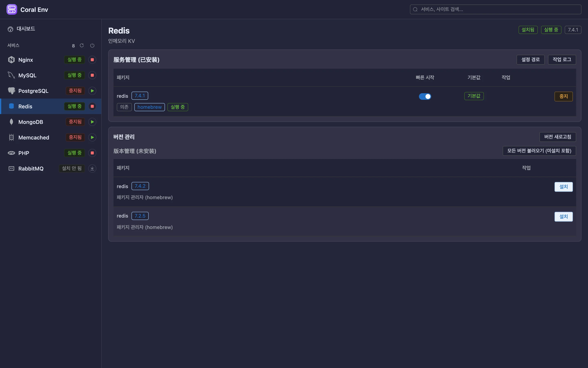Click the Nginx 실행 중 status badge

[x=74, y=60]
